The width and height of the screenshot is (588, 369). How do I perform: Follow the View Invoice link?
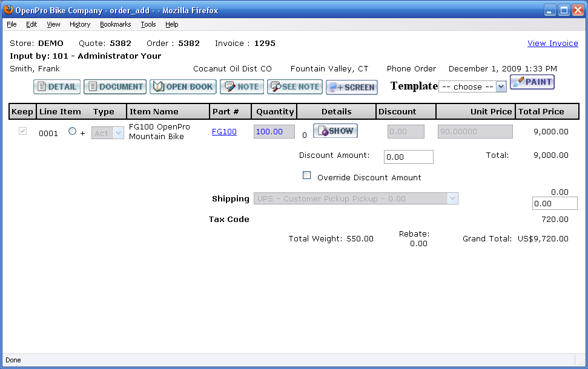point(552,44)
